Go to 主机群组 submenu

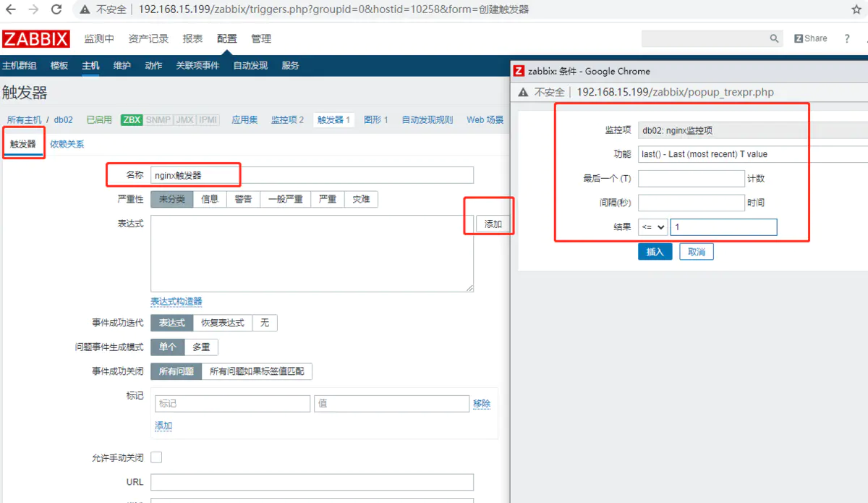point(20,65)
